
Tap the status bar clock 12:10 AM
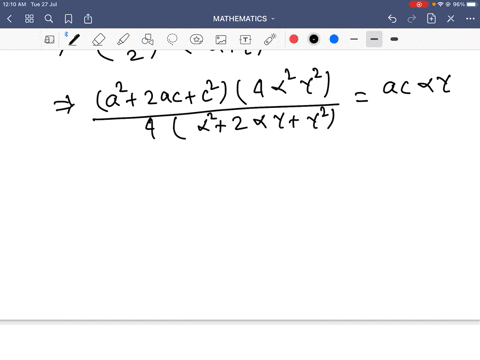click(x=14, y=4)
